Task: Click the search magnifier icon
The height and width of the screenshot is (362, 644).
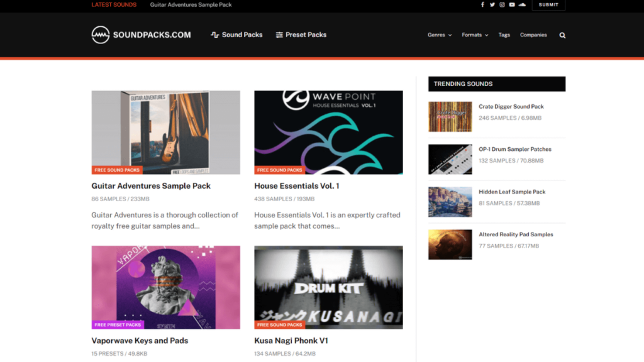Action: (x=562, y=35)
